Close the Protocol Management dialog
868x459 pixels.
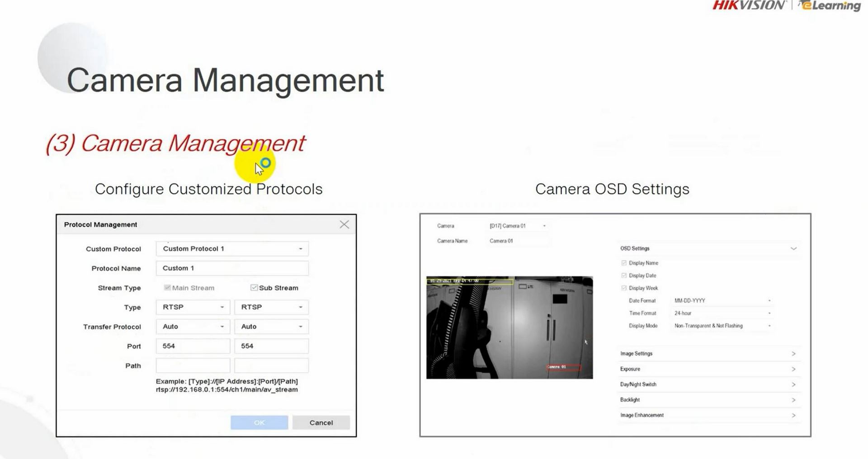(x=344, y=224)
